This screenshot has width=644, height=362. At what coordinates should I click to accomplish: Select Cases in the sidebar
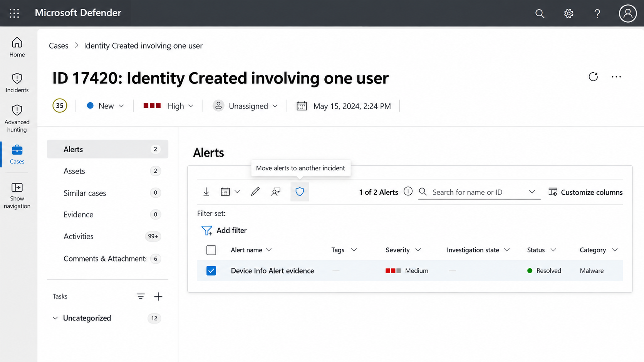(x=17, y=154)
